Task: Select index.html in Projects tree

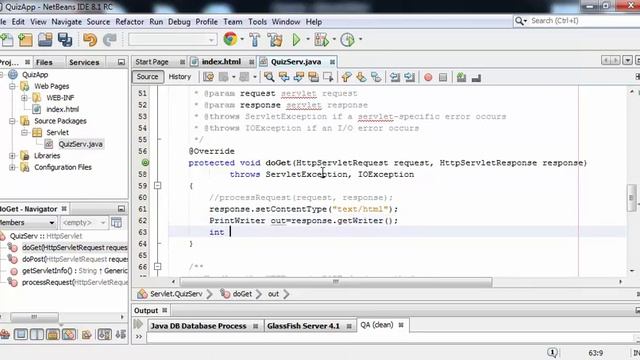Action: tap(62, 109)
